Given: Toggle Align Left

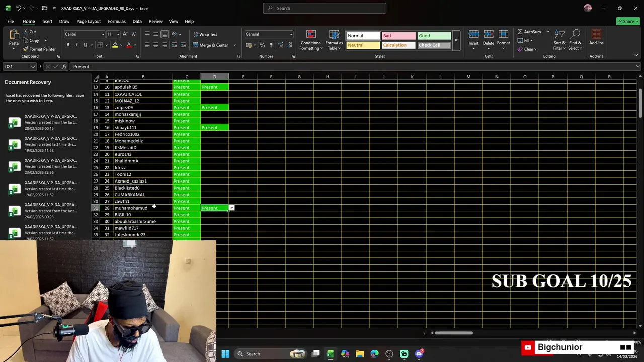Looking at the screenshot, I should (147, 45).
